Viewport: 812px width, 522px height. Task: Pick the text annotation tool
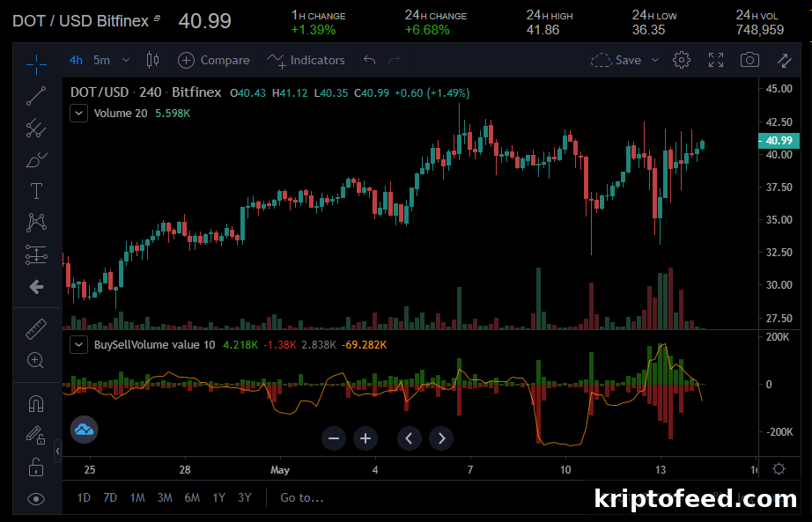coord(36,191)
